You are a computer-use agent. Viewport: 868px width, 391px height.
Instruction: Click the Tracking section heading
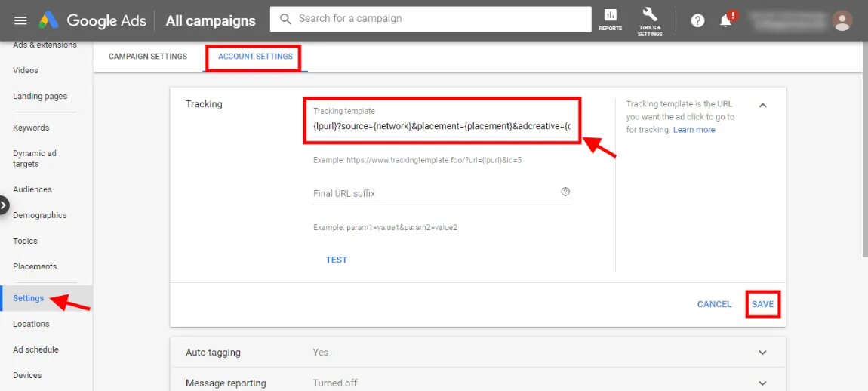[x=204, y=104]
